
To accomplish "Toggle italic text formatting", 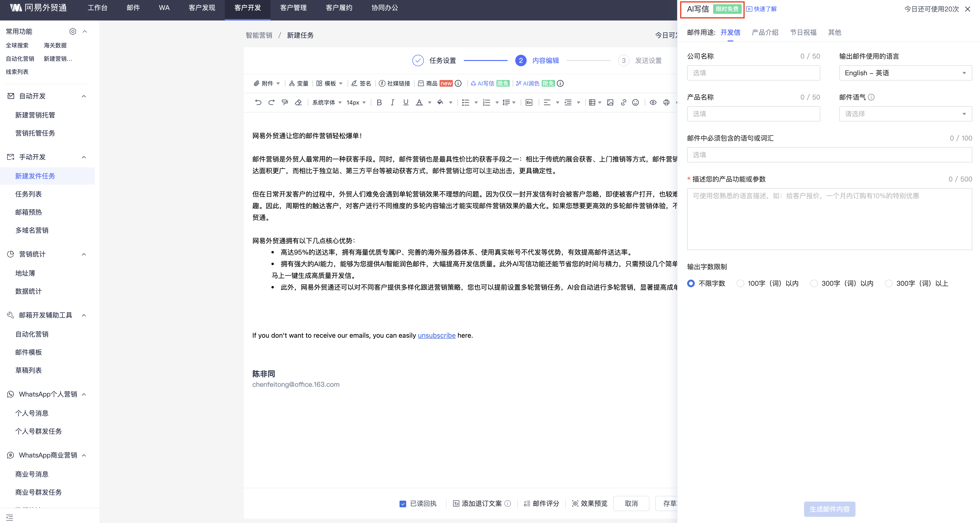I will (392, 102).
